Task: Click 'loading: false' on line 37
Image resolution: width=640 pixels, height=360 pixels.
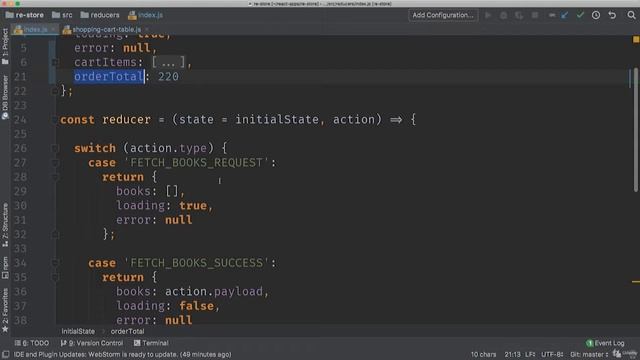Action: point(165,306)
